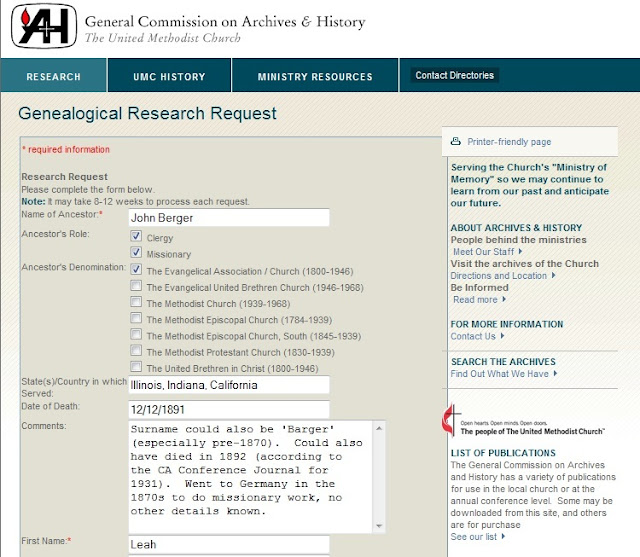
Task: Click the State(s)/Country in which Served field
Action: (229, 385)
